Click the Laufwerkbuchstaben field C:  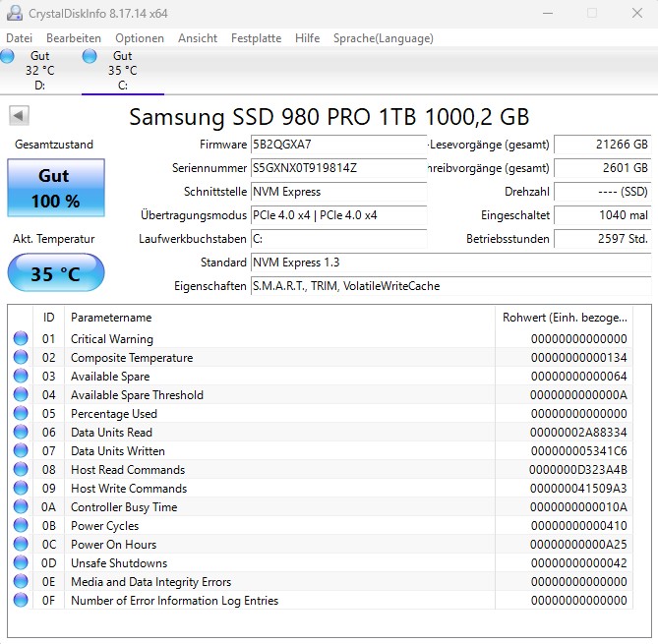(x=338, y=239)
